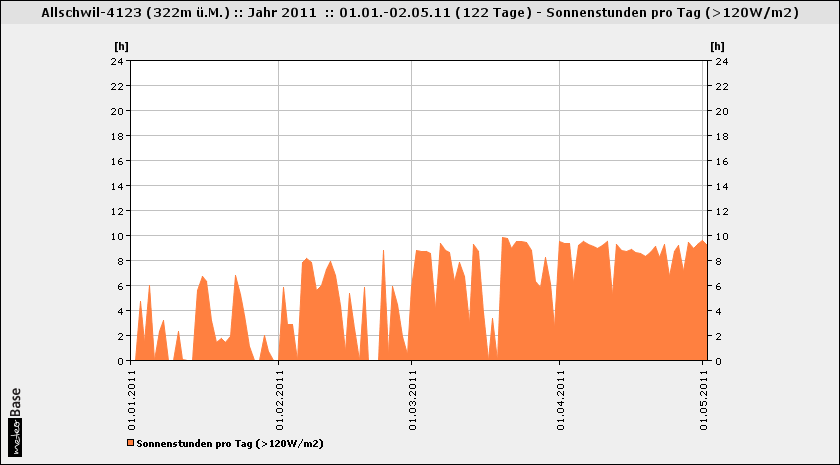Image resolution: width=840 pixels, height=465 pixels.
Task: Click the left axis unit label [h]
Action: [122, 47]
